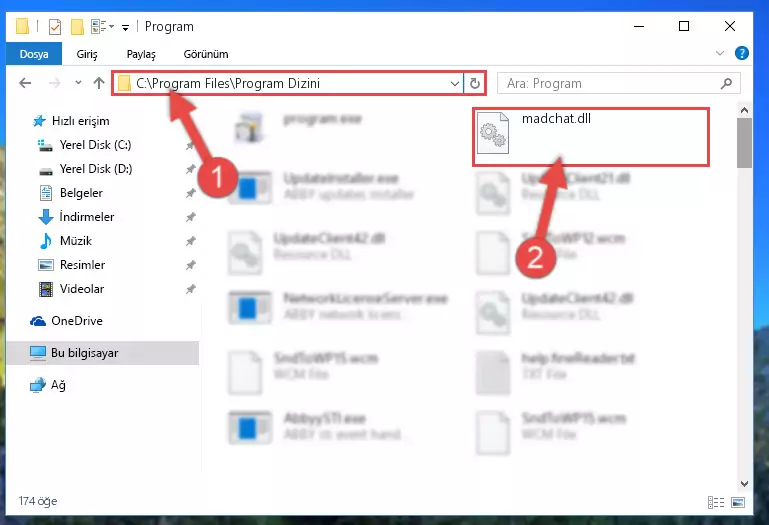This screenshot has height=525, width=769.
Task: Open Explorer help
Action: 742,53
